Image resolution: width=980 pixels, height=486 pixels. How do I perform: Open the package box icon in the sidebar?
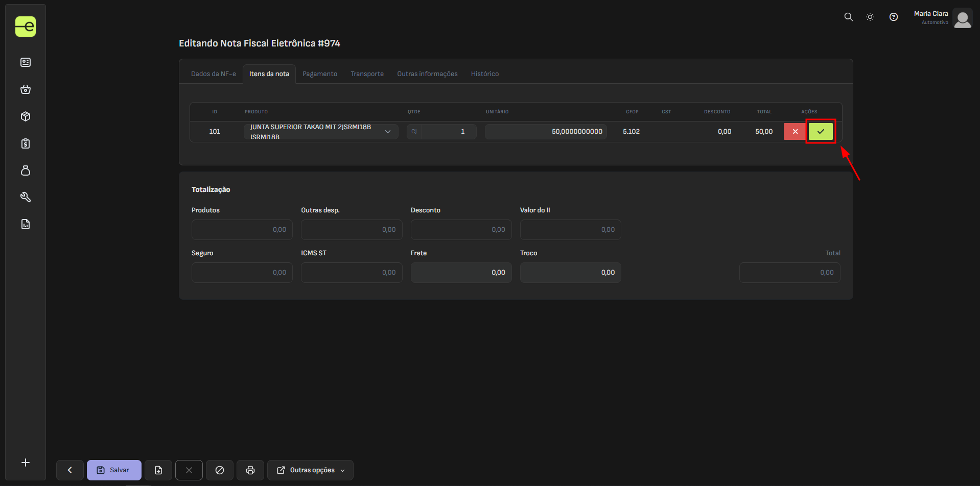point(26,116)
